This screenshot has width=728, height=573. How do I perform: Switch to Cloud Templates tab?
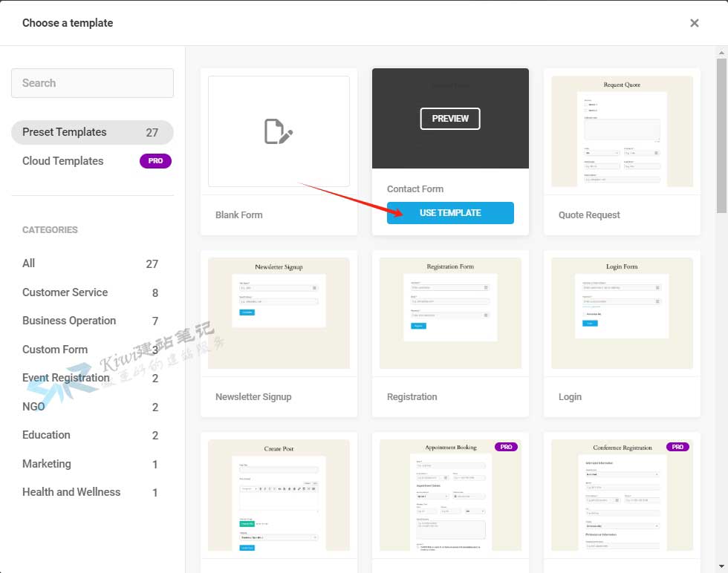point(63,161)
